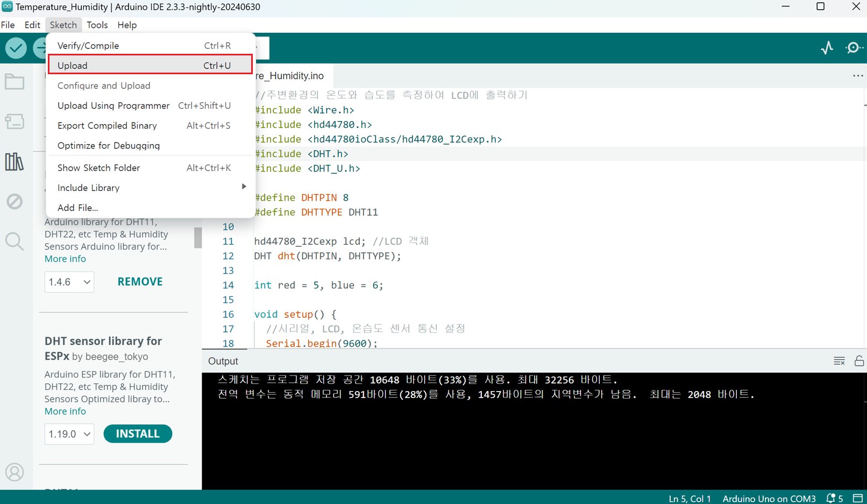Choose Verify/Compile from Sketch menu
Image resolution: width=867 pixels, height=504 pixels.
coord(150,46)
